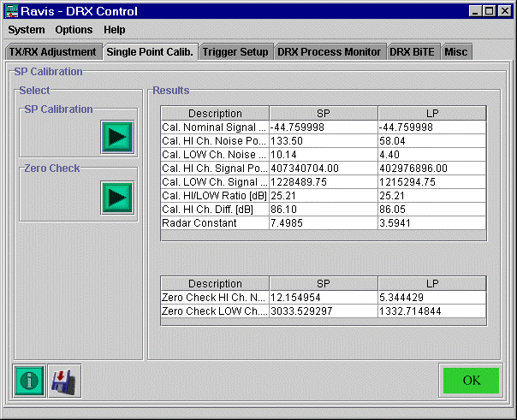Screen dimensions: 517x420
Task: Click the value 5.344429
Action: pos(432,298)
